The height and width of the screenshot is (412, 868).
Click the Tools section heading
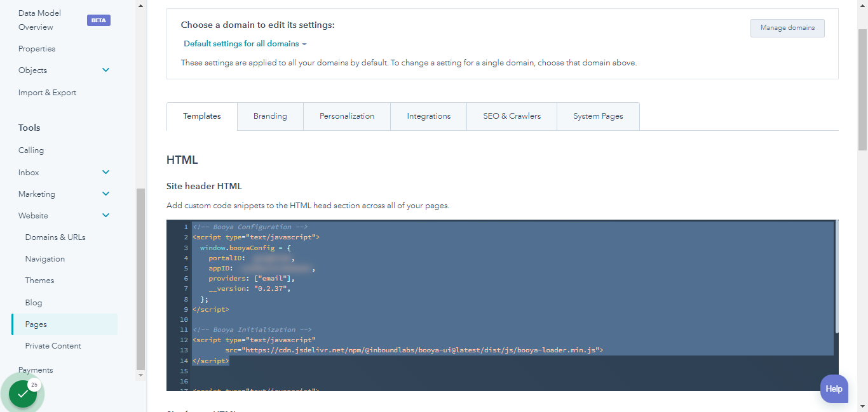click(x=29, y=128)
